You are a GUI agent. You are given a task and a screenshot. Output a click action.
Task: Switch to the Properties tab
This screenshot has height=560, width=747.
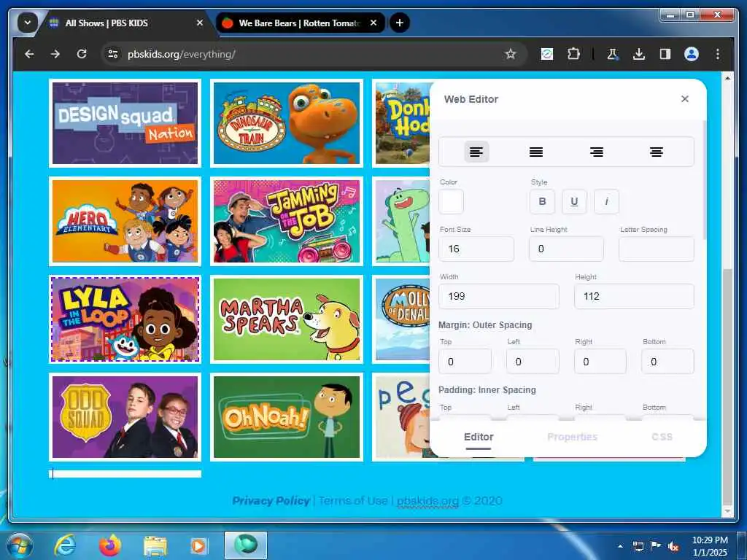572,437
